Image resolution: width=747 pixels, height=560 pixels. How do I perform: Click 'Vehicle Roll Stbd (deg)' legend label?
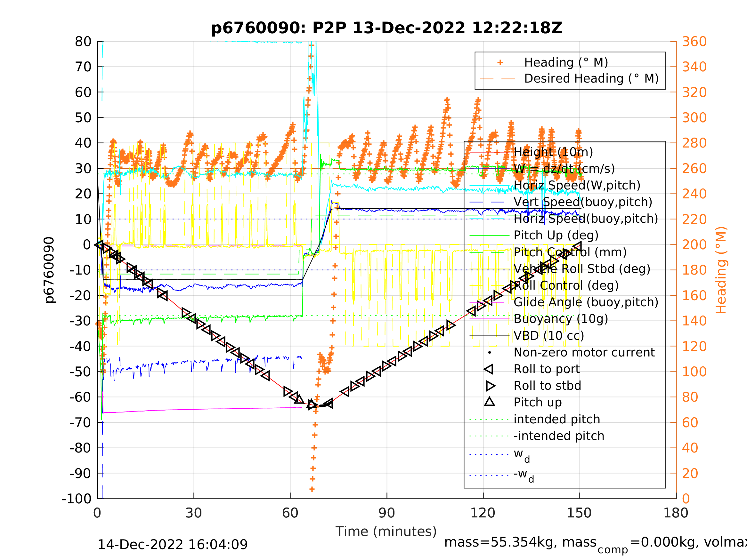(x=582, y=269)
